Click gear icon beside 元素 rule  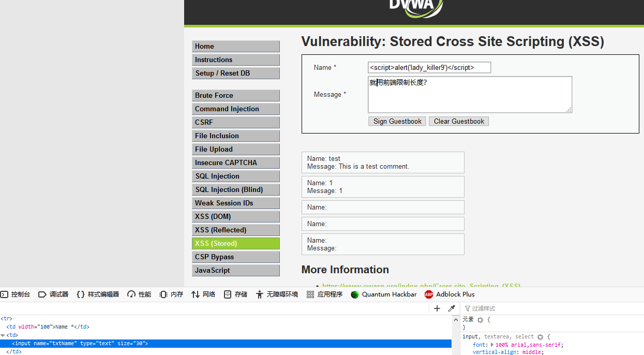coord(480,320)
